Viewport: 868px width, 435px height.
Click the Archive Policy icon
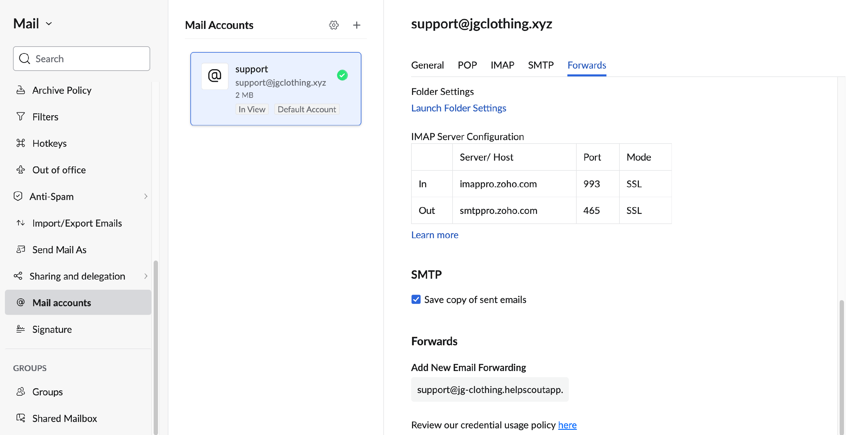[21, 90]
